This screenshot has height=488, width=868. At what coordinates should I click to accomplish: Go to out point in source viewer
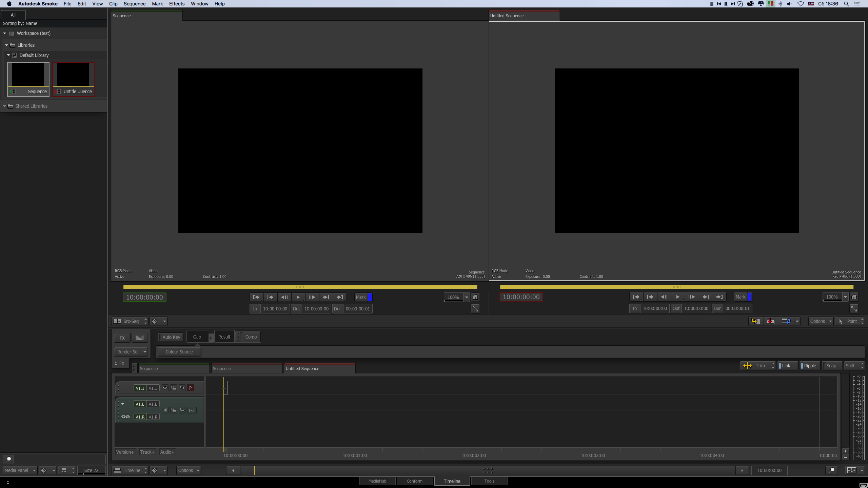click(340, 297)
